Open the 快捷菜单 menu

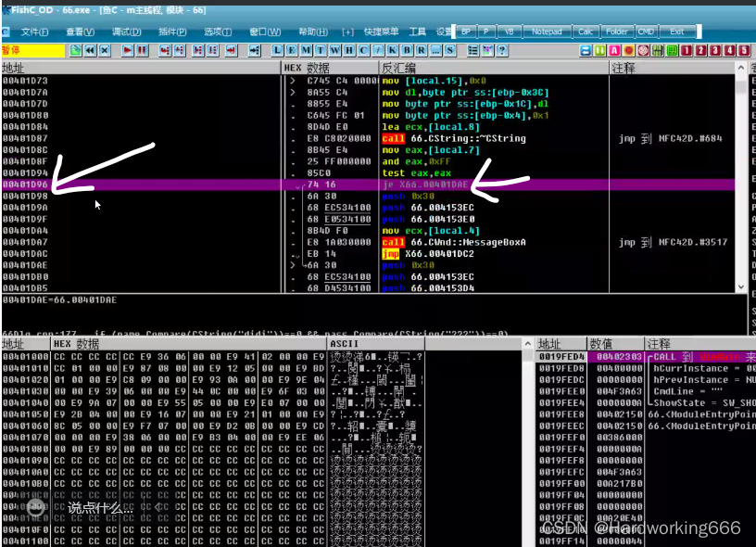[x=381, y=32]
